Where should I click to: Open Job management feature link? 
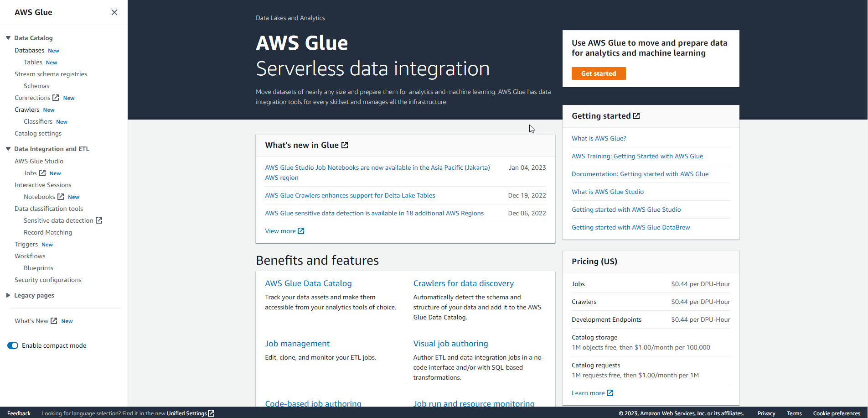(297, 344)
